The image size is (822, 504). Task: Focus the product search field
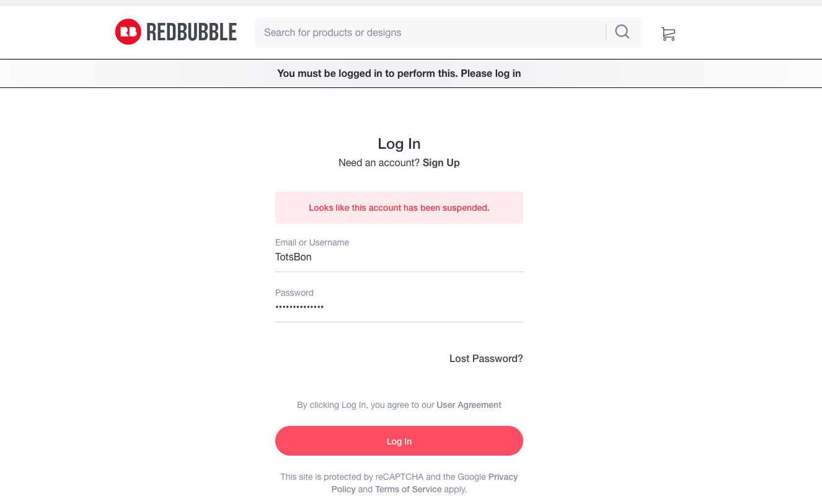click(x=428, y=32)
